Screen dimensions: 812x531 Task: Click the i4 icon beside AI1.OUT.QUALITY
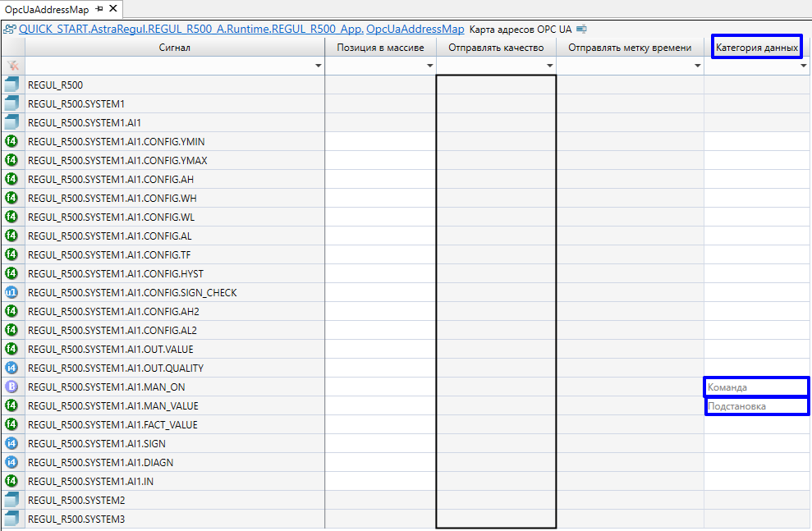point(11,368)
